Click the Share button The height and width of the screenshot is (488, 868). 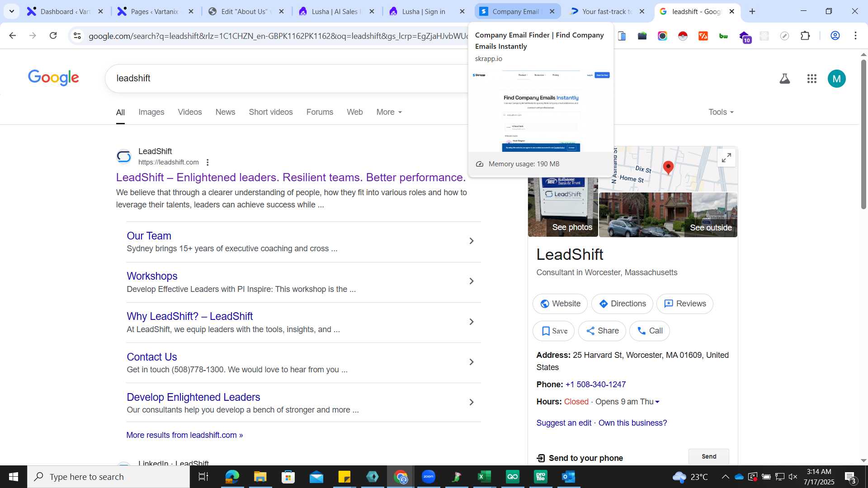point(602,331)
